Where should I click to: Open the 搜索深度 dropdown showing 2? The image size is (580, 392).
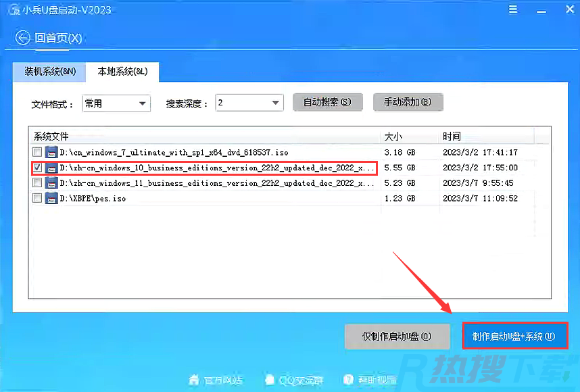point(249,103)
